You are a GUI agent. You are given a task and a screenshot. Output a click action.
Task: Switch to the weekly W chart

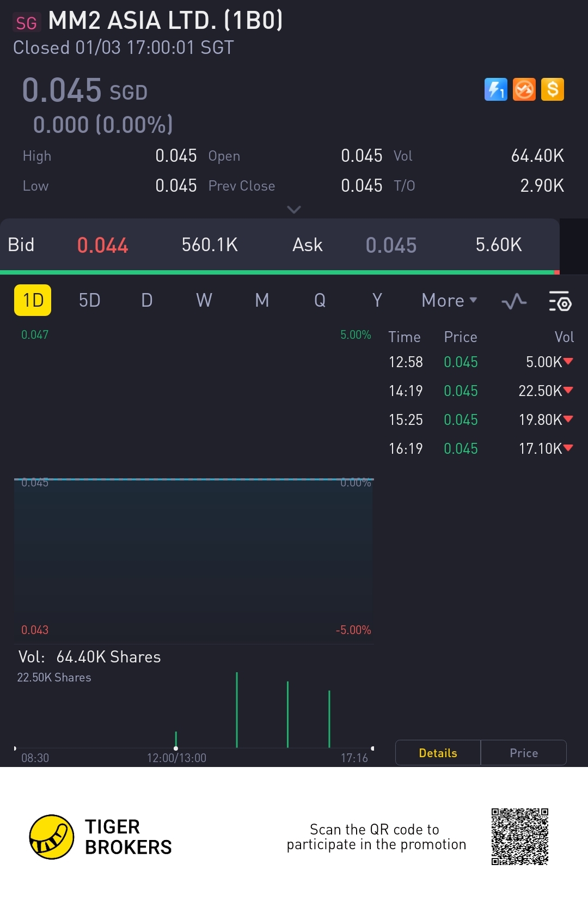click(204, 301)
